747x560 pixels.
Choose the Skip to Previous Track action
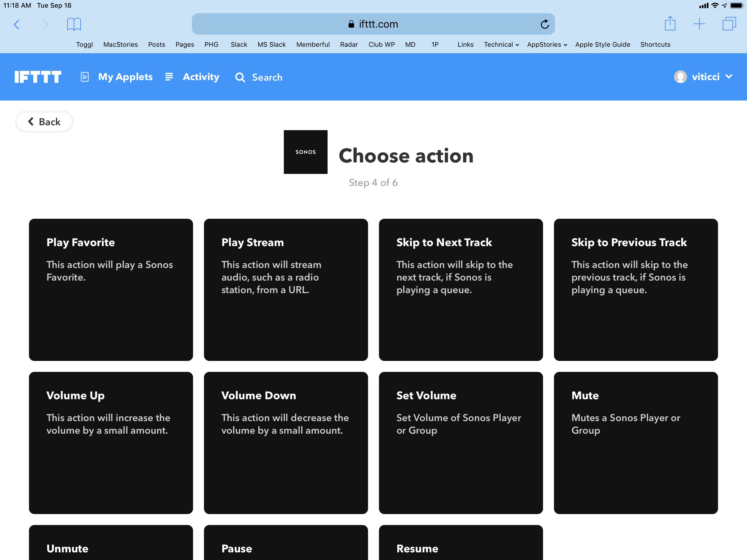coord(635,290)
